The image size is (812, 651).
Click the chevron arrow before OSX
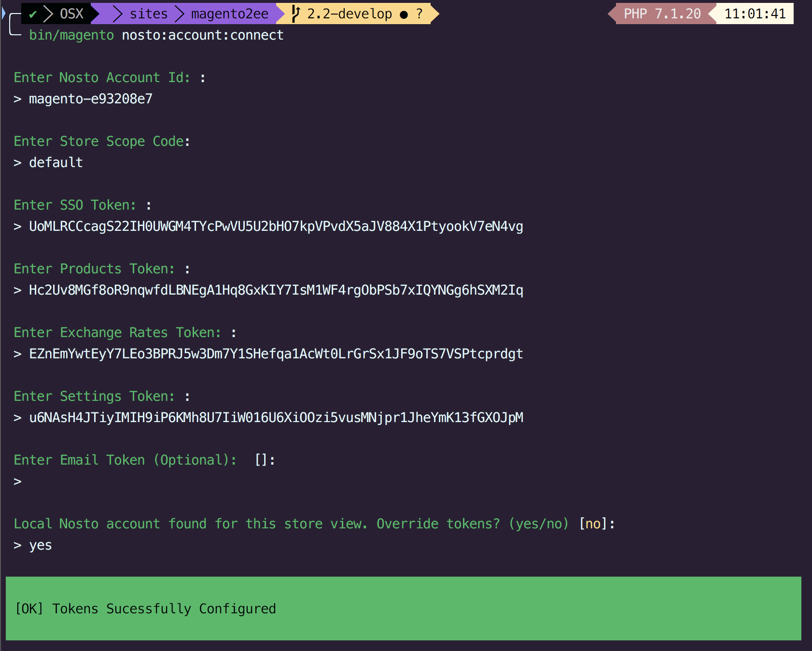(48, 14)
